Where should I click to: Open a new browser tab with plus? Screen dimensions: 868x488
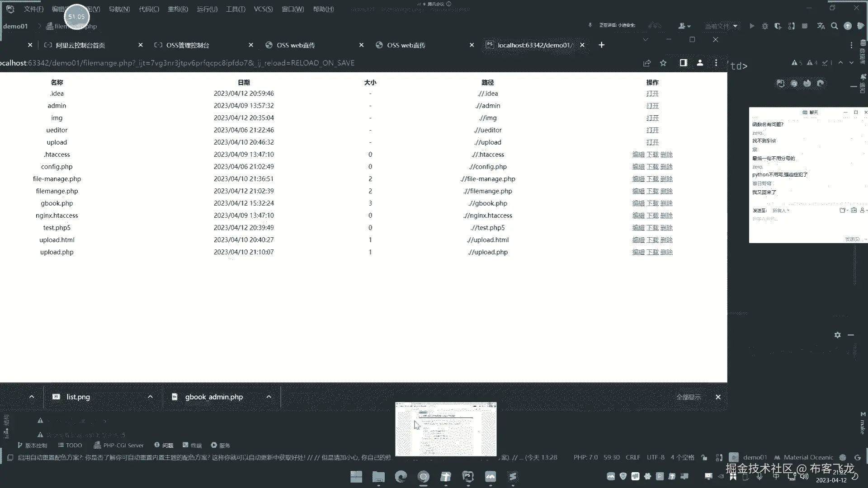(x=601, y=45)
